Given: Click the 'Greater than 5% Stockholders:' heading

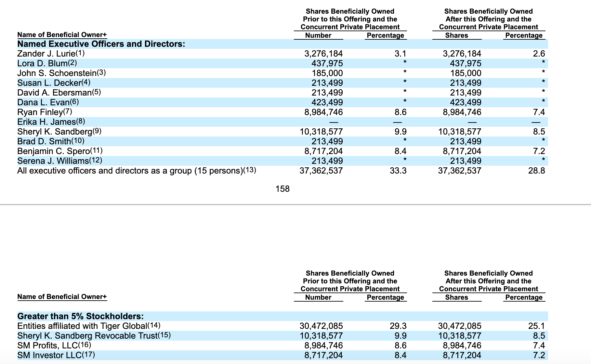Looking at the screenshot, I should coord(80,316).
